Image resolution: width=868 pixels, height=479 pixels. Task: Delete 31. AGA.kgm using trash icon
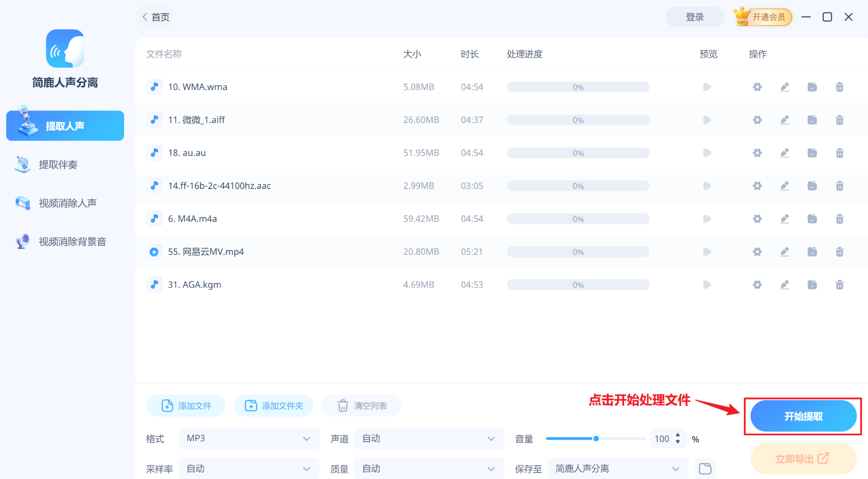click(x=839, y=285)
